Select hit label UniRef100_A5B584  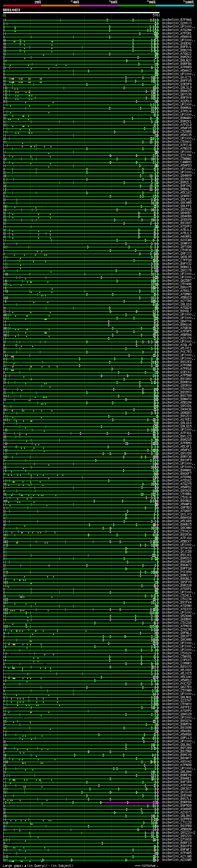click(176, 335)
